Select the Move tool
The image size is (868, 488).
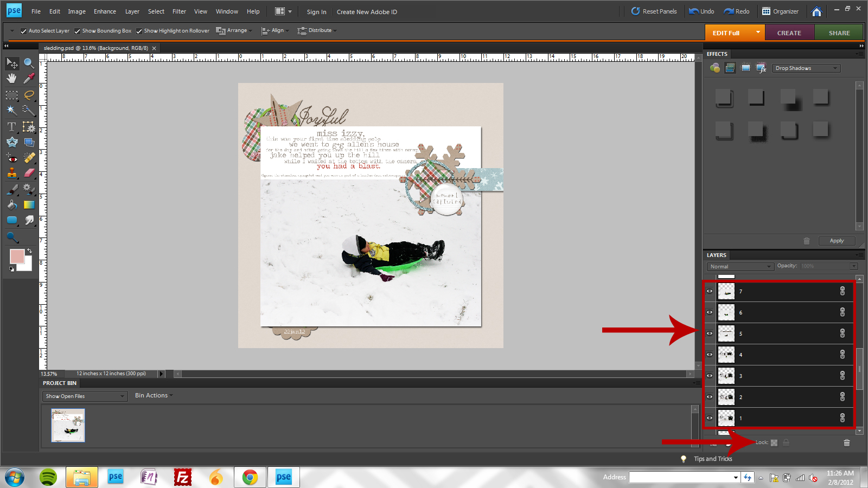11,63
